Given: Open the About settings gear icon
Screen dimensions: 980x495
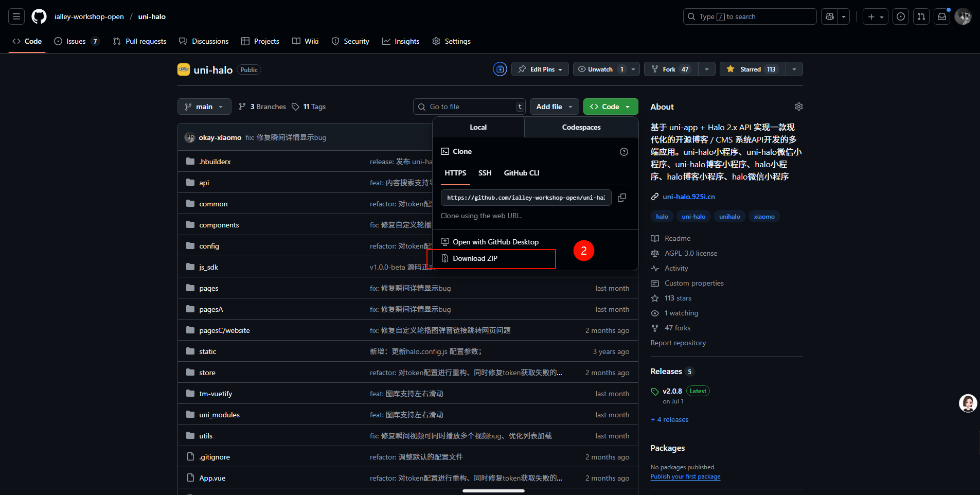Looking at the screenshot, I should point(798,107).
